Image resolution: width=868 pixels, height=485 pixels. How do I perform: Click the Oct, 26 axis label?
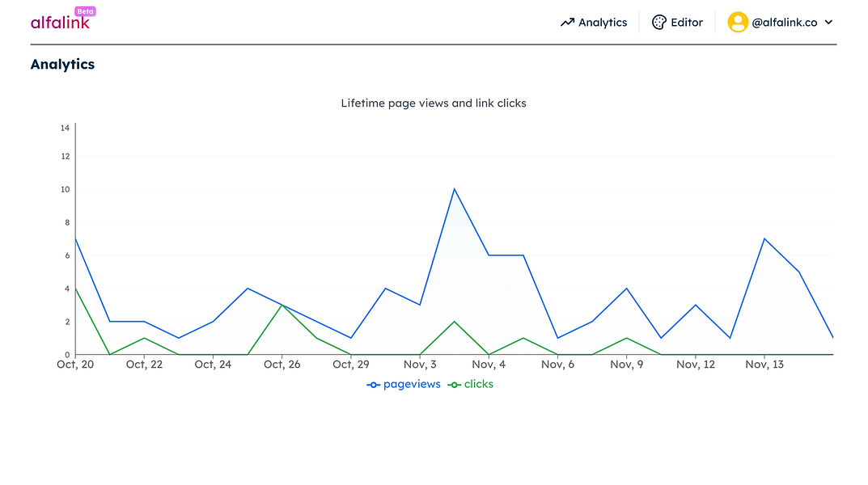282,365
